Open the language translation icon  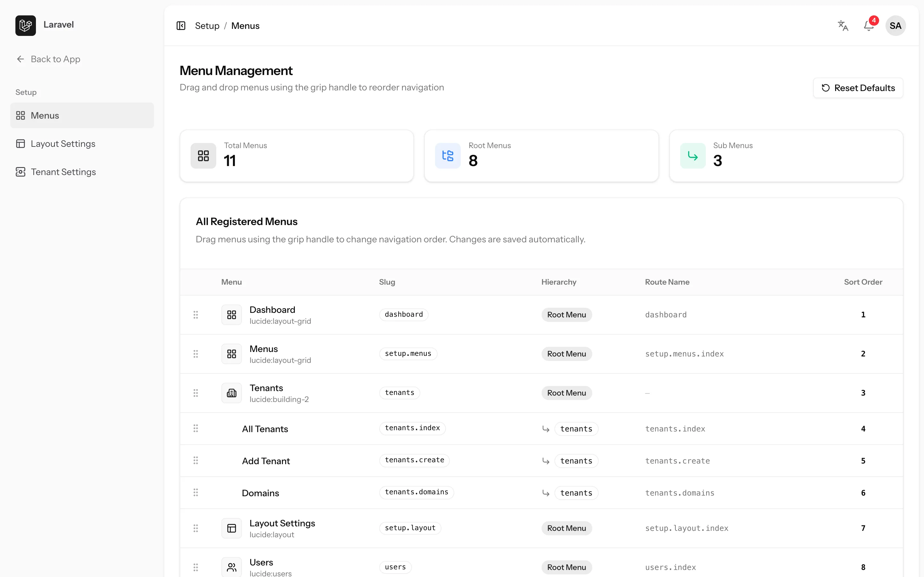click(x=843, y=26)
